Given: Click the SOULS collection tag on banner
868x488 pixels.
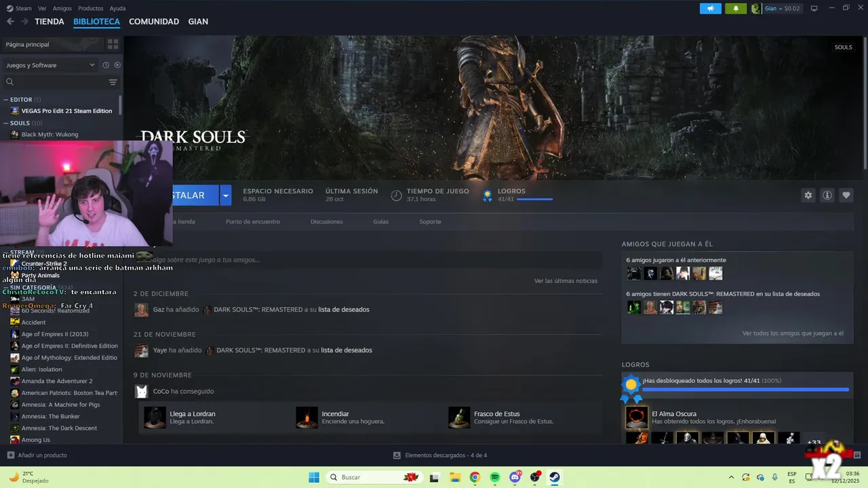Looking at the screenshot, I should point(843,47).
